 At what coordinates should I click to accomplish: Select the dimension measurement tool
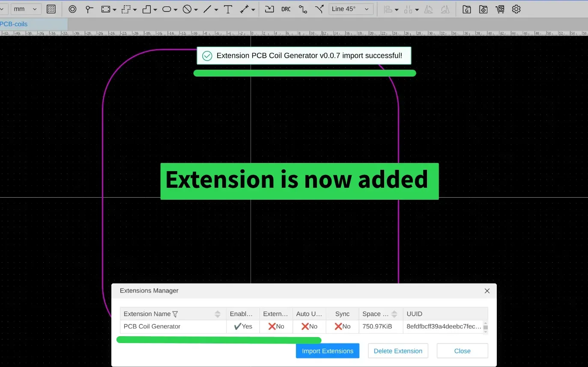pos(245,9)
